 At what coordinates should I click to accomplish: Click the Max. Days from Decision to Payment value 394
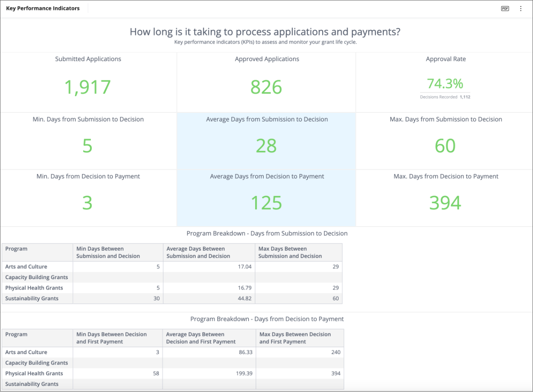tap(445, 203)
